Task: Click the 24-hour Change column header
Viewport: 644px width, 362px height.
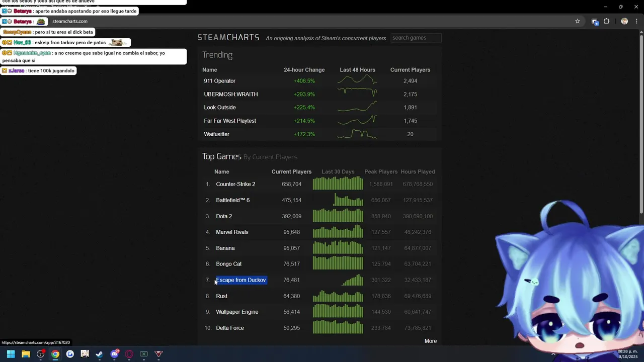Action: 304,70
